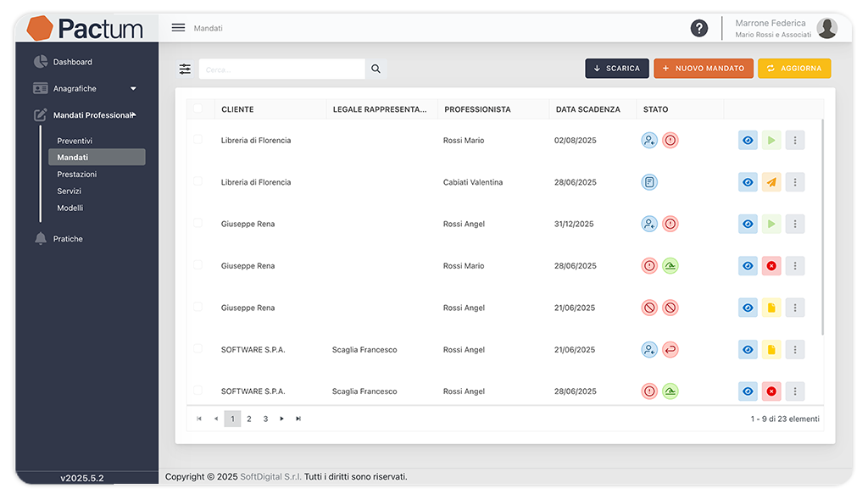
Task: Click orange send icon for Cabiati Valentina row
Action: (771, 182)
